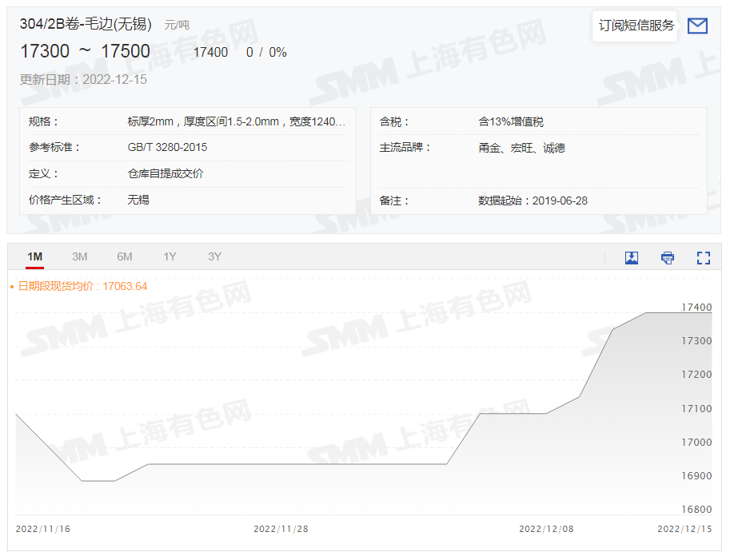Select the image export icon above the chart
The image size is (730, 560).
pos(632,257)
